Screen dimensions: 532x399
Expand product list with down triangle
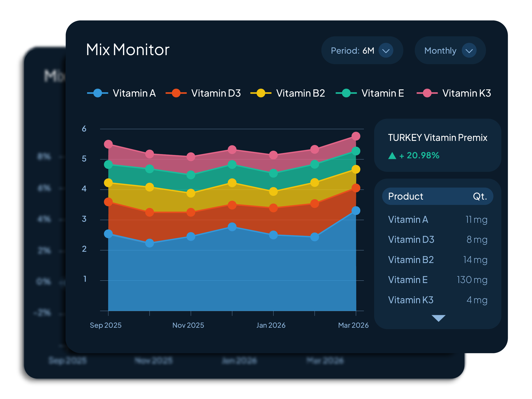tap(438, 318)
